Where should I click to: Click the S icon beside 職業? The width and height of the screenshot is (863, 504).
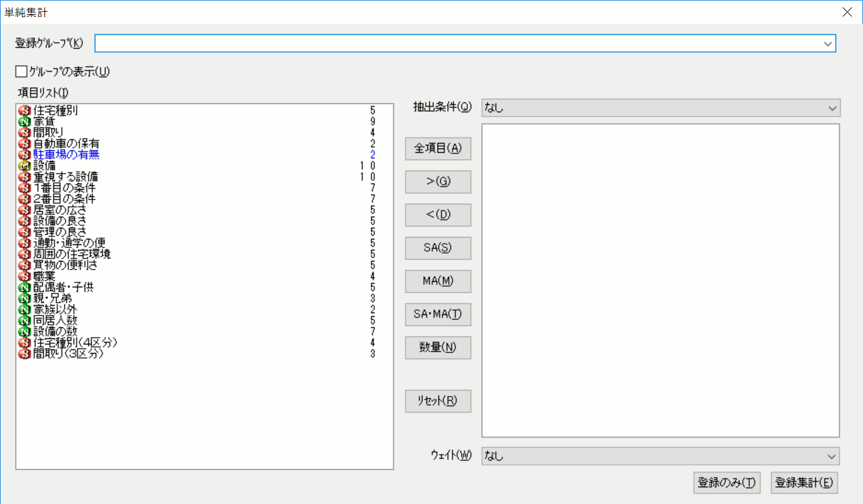click(25, 276)
